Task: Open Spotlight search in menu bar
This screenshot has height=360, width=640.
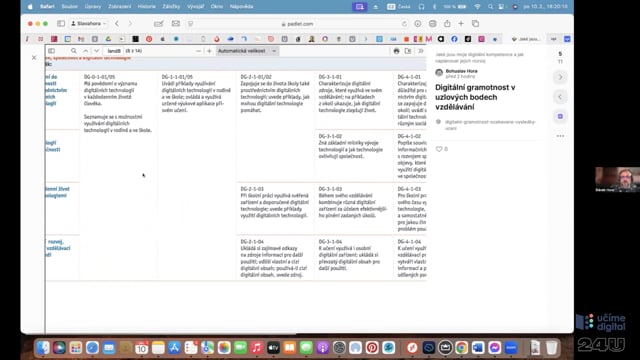Action: (490, 7)
